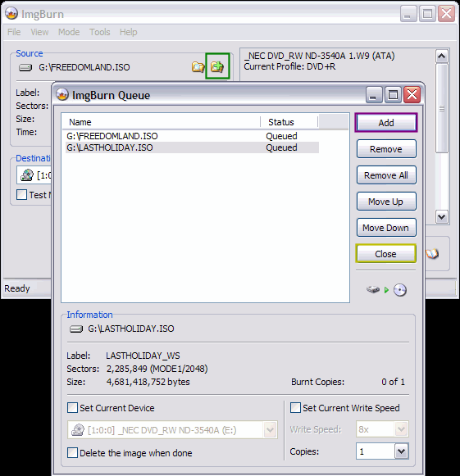Viewport: 460px width, 476px height.
Task: Open the green-highlighted queue folder icon
Action: [x=217, y=66]
